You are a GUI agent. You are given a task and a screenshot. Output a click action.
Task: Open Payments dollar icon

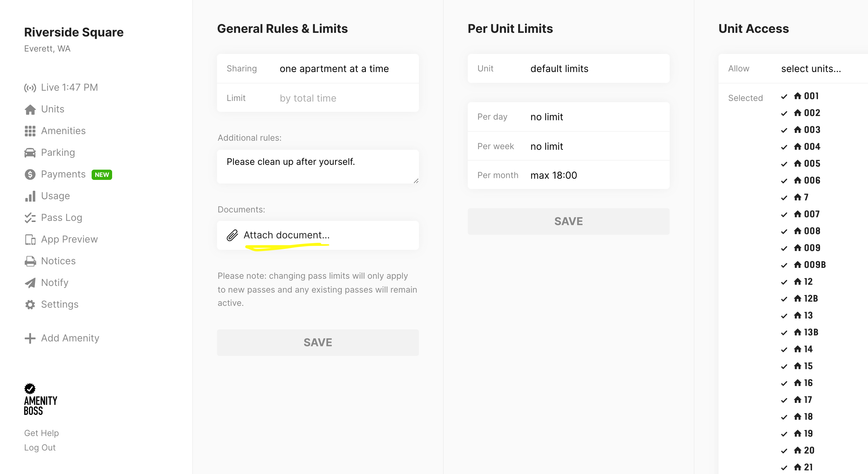30,174
